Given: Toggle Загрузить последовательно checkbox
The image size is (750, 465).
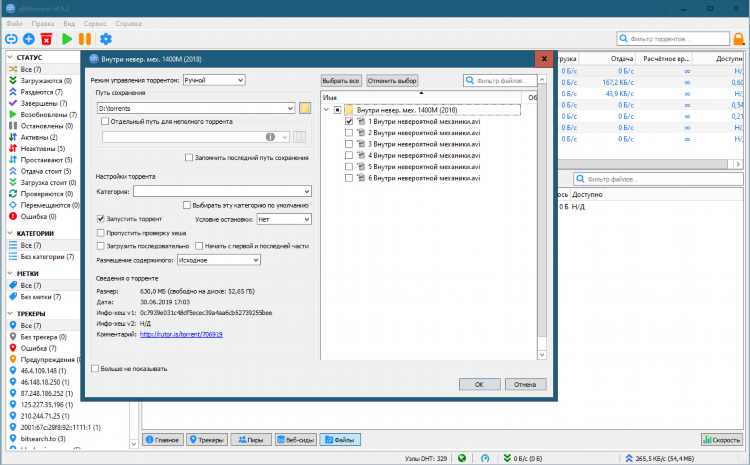Looking at the screenshot, I should (x=100, y=246).
